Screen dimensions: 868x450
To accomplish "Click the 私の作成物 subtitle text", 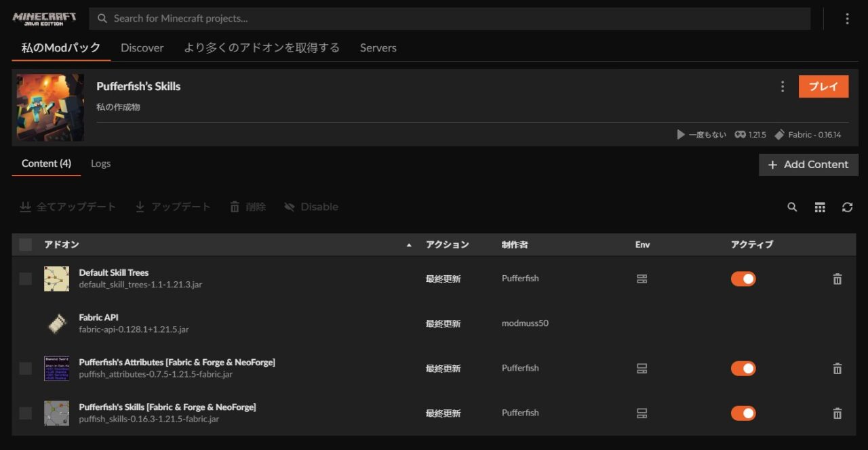I will (x=118, y=107).
